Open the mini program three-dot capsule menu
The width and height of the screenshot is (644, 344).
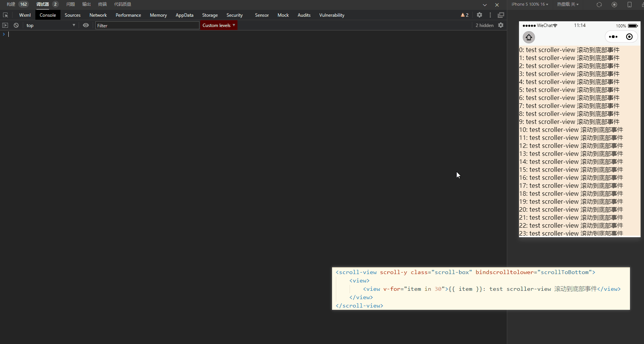pos(613,37)
